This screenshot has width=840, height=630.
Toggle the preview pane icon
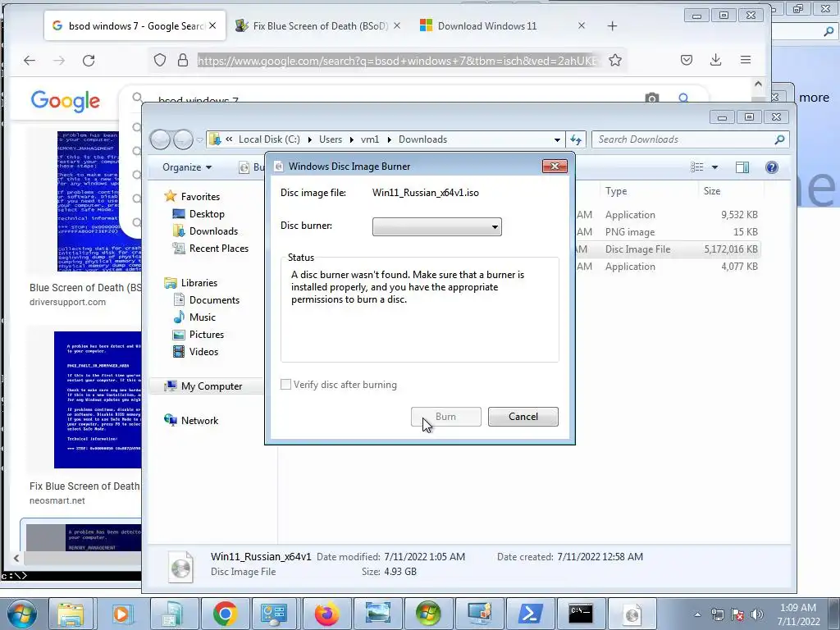tap(742, 167)
